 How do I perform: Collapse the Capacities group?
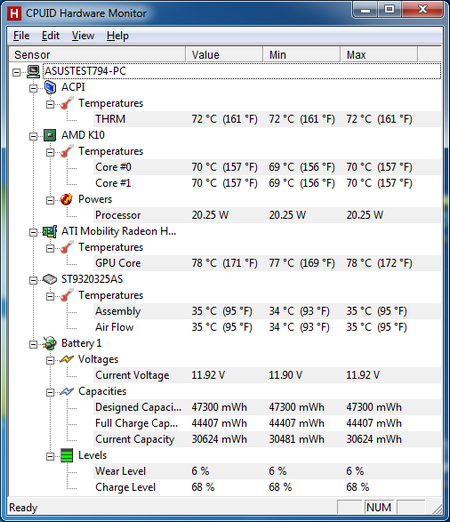(x=50, y=392)
